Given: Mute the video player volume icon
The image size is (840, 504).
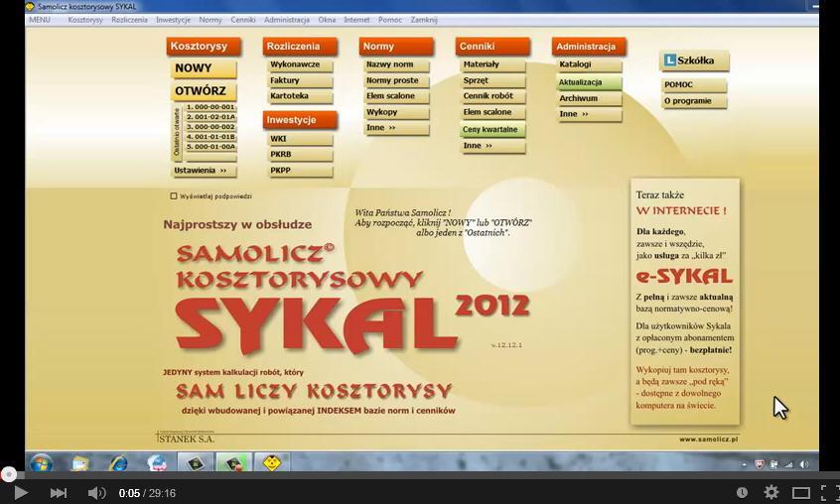Looking at the screenshot, I should click(96, 493).
